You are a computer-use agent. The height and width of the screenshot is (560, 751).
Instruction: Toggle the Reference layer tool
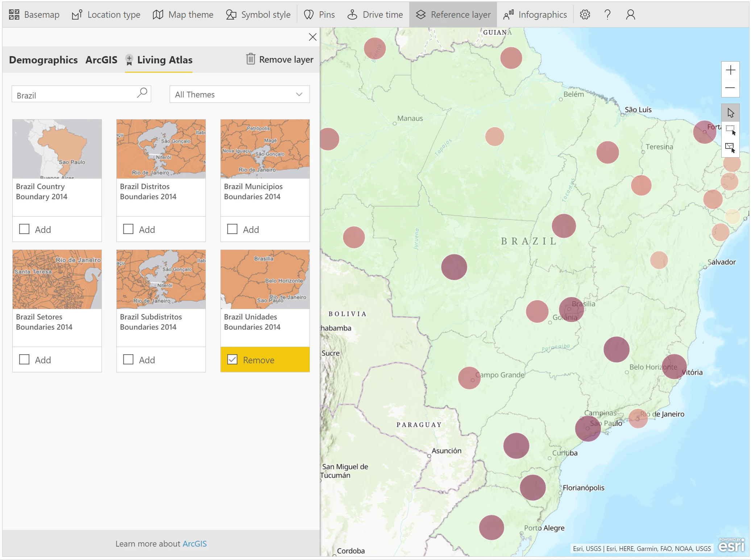click(453, 14)
